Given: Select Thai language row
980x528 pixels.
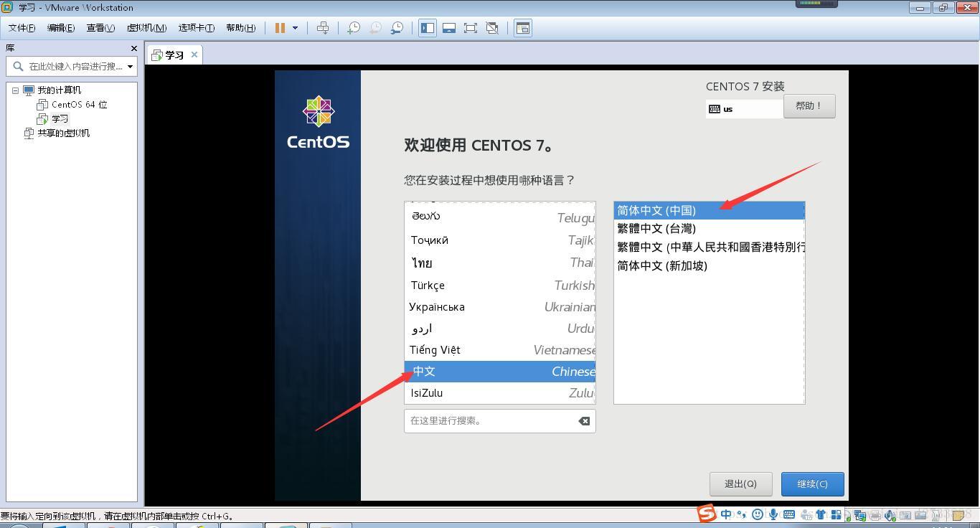Looking at the screenshot, I should pos(500,263).
